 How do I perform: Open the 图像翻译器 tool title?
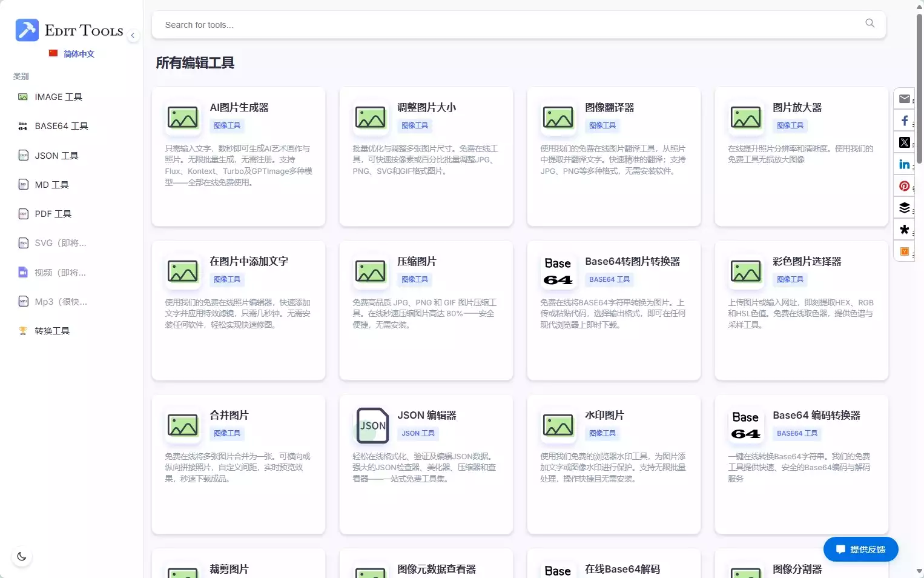(x=610, y=107)
